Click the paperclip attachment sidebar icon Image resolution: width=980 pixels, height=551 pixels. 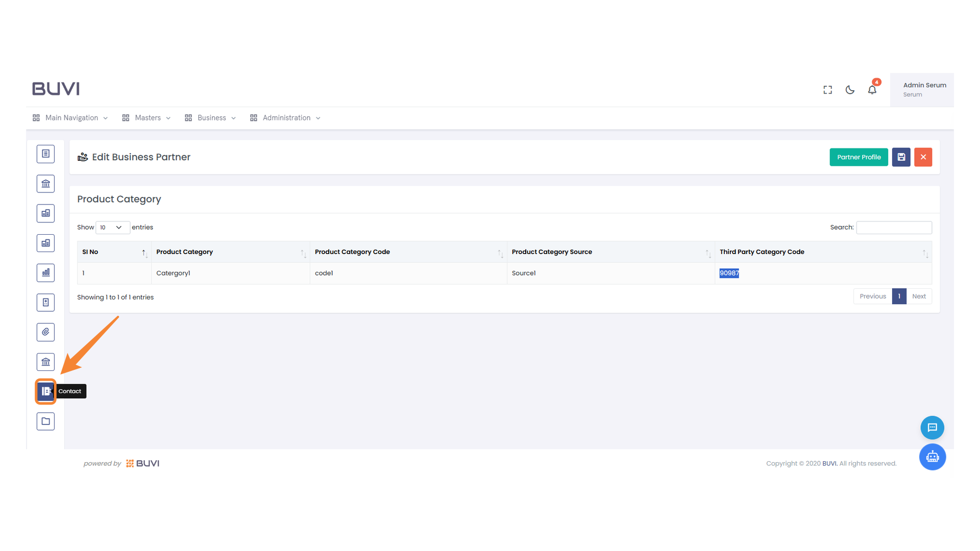(45, 332)
